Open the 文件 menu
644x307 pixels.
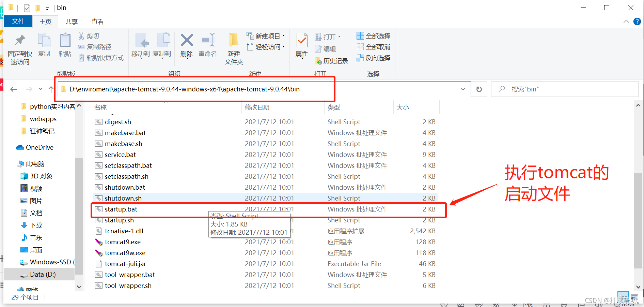tap(18, 21)
